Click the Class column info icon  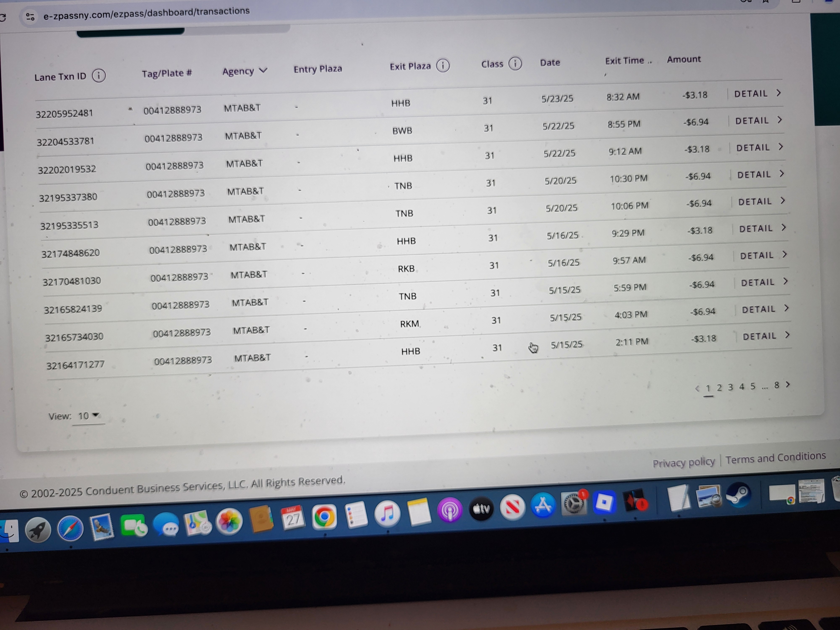pyautogui.click(x=515, y=63)
